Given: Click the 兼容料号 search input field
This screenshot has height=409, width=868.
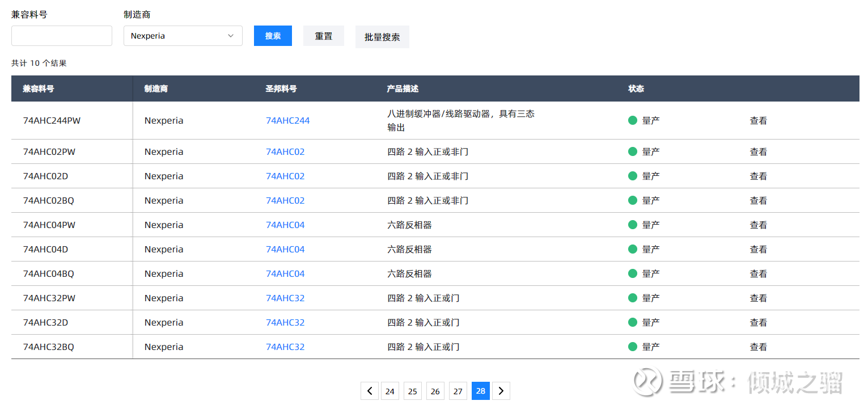Looking at the screenshot, I should point(62,36).
